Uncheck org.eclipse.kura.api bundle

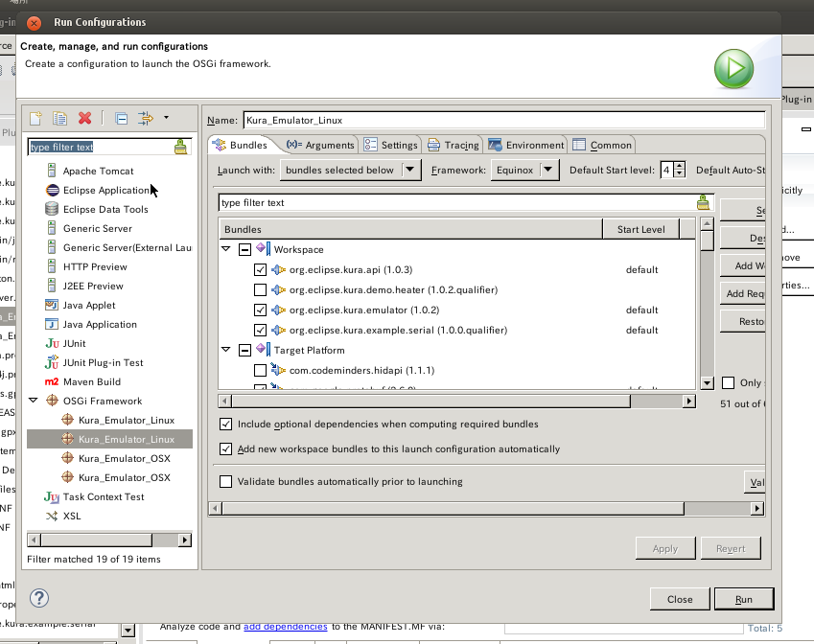coord(260,270)
